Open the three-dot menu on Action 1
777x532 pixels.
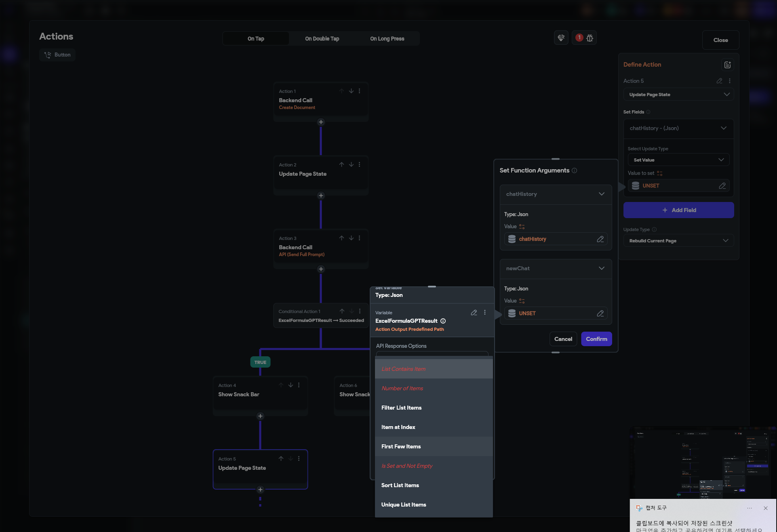click(359, 91)
